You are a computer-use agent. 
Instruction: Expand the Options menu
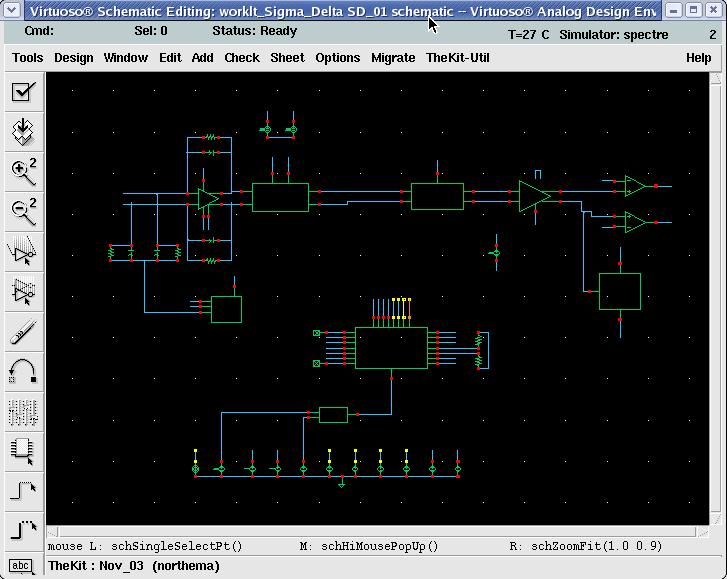coord(337,57)
